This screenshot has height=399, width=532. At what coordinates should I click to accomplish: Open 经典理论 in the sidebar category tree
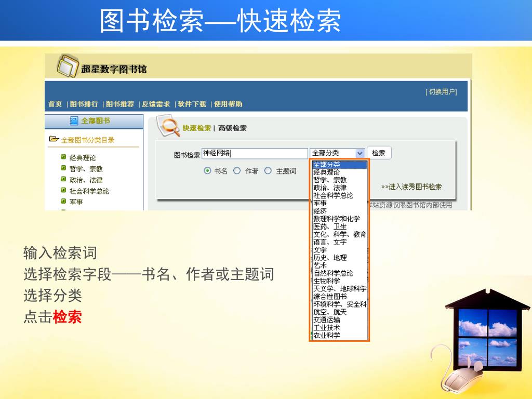[83, 158]
